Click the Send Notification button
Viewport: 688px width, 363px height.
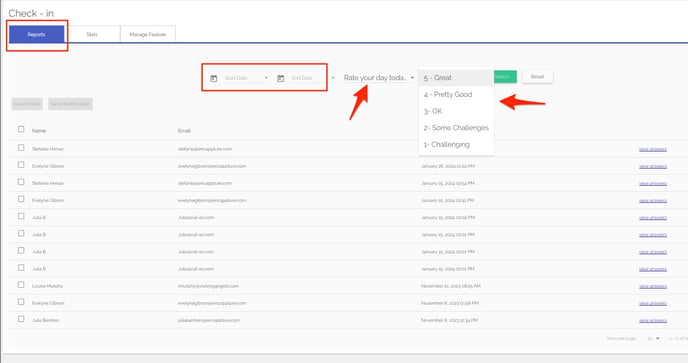(x=70, y=104)
